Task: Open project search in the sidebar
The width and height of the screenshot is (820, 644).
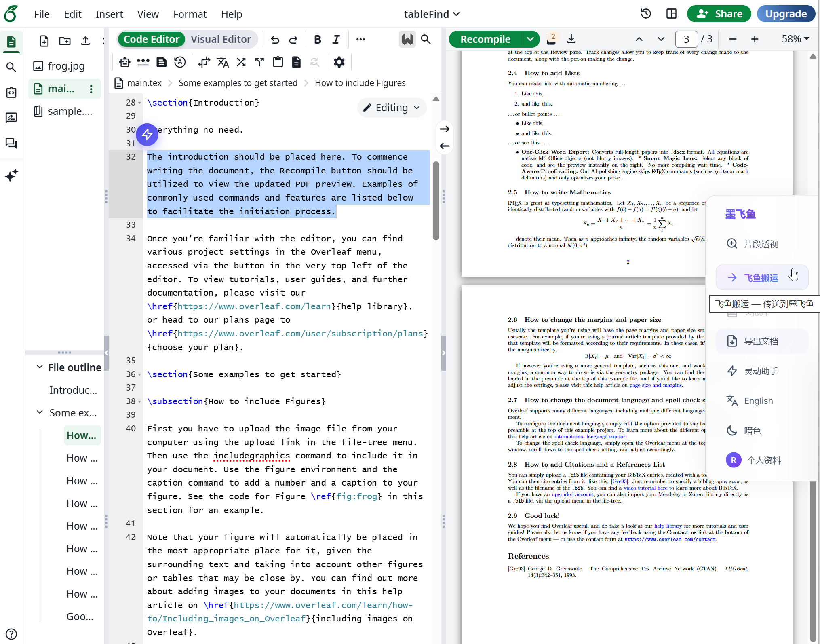Action: pos(11,67)
